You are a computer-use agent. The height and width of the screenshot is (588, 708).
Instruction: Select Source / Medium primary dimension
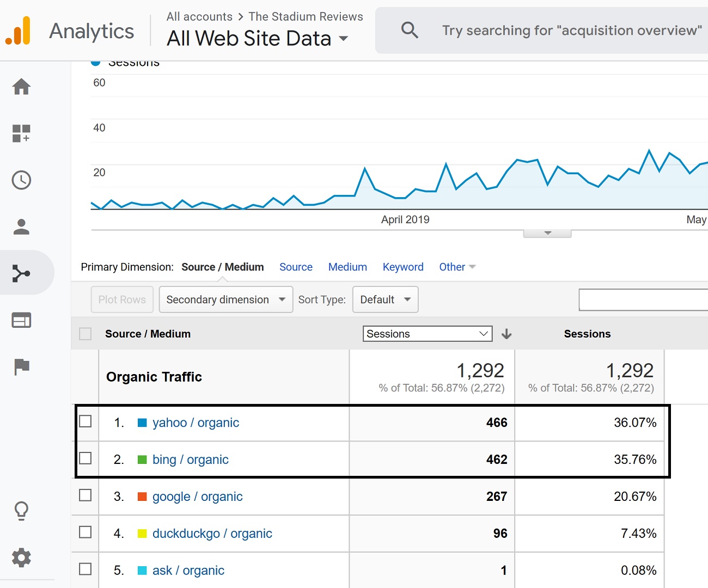(x=222, y=267)
